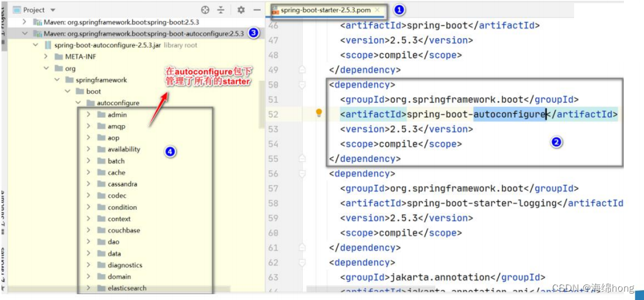Expand the META-INF folder
Viewport: 644px width, 300px height.
(46, 57)
